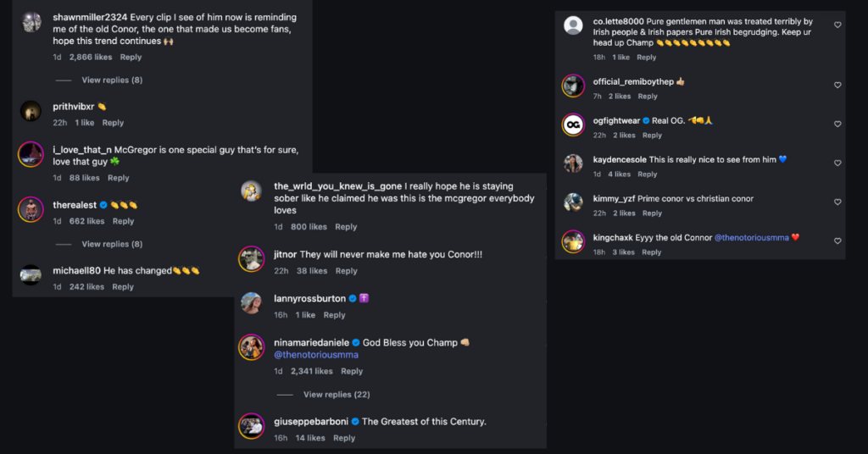Viewport: 868px width, 454px height.
Task: Open ninamariedaniele's profile avatar
Action: click(251, 347)
